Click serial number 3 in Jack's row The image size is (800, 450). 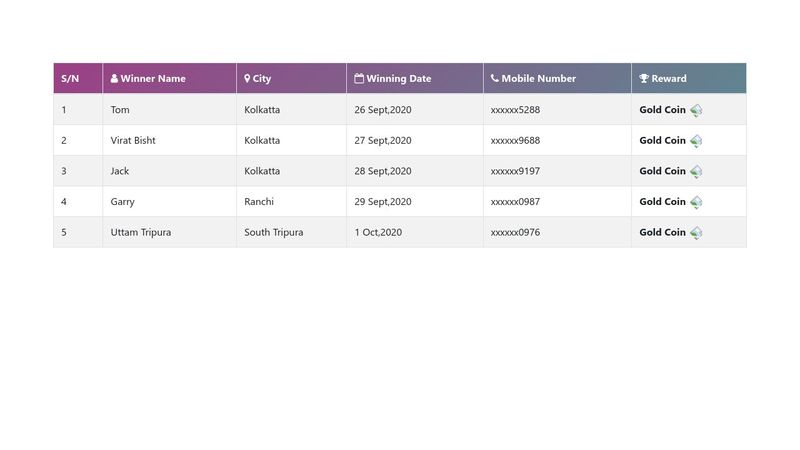[x=64, y=171]
